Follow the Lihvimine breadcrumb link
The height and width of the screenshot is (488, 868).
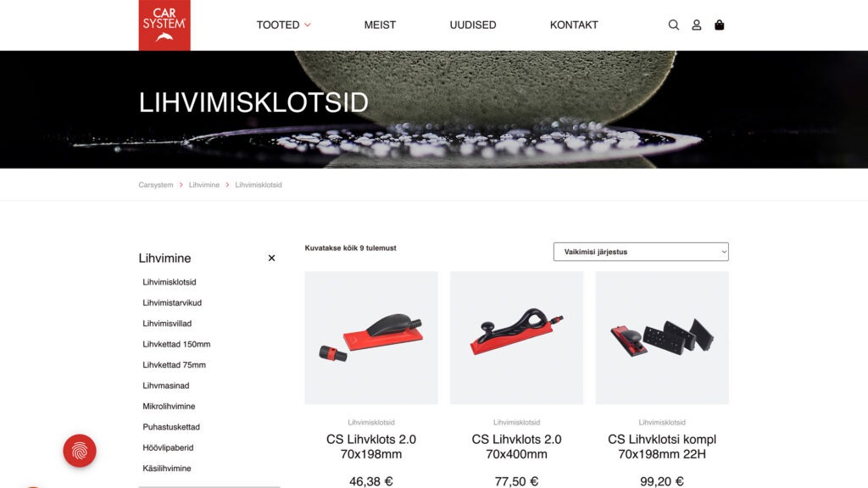pos(203,185)
